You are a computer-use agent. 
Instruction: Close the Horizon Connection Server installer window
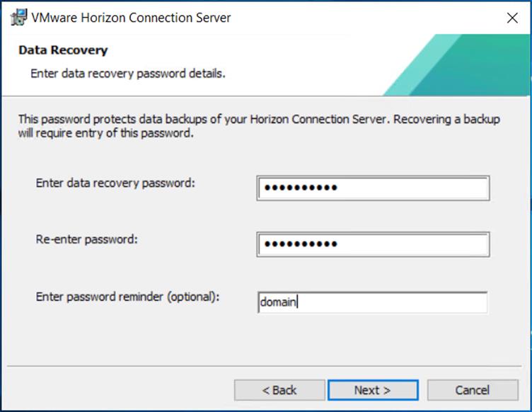click(512, 18)
